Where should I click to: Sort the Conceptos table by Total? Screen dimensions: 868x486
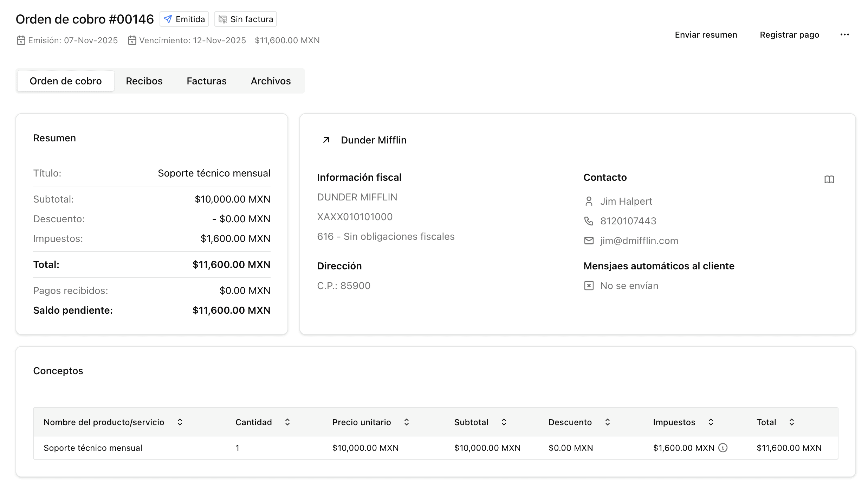coord(791,422)
